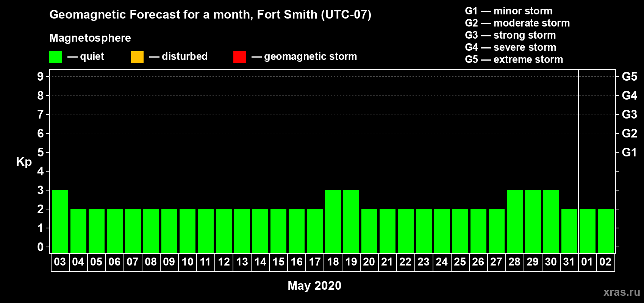Click the Kp value 0 on axis
The image size is (644, 303).
coord(41,247)
